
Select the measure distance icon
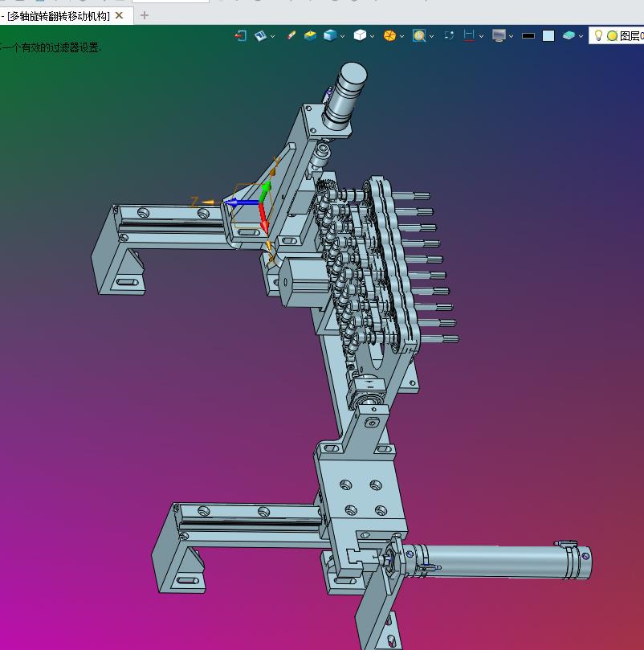point(469,35)
